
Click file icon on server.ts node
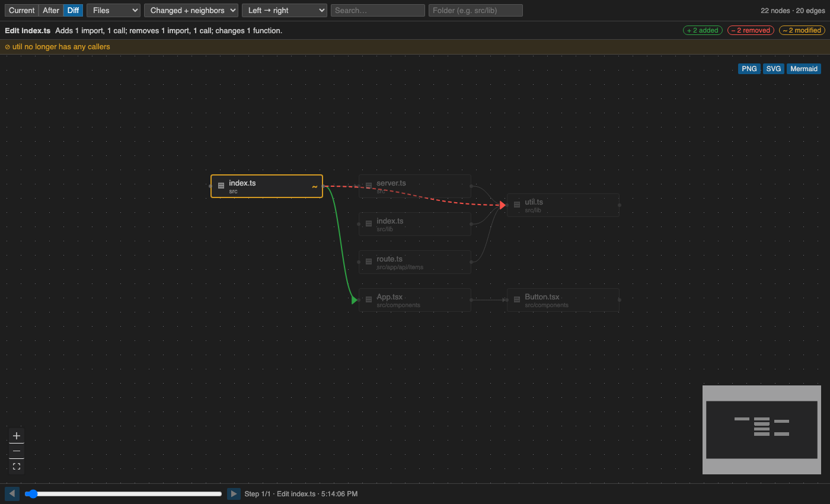pos(369,186)
